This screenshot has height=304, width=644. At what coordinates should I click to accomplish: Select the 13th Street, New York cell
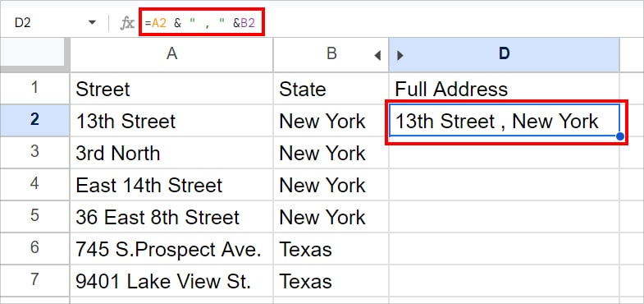[504, 121]
